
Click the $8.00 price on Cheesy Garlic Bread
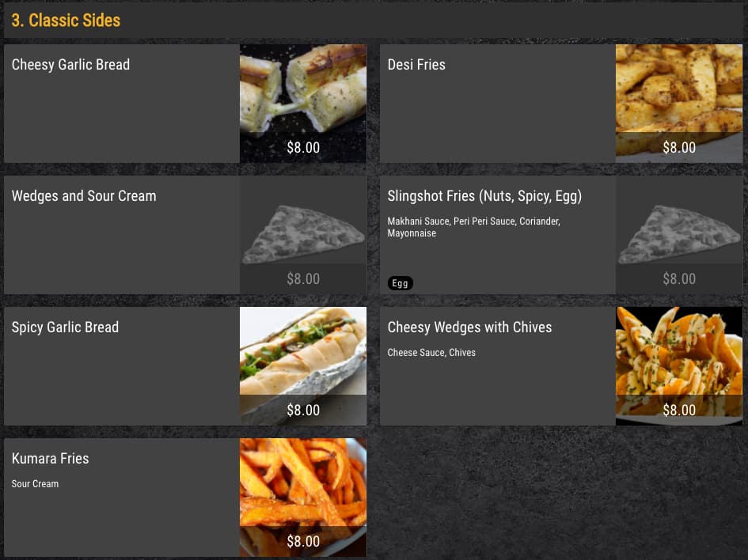(x=303, y=147)
